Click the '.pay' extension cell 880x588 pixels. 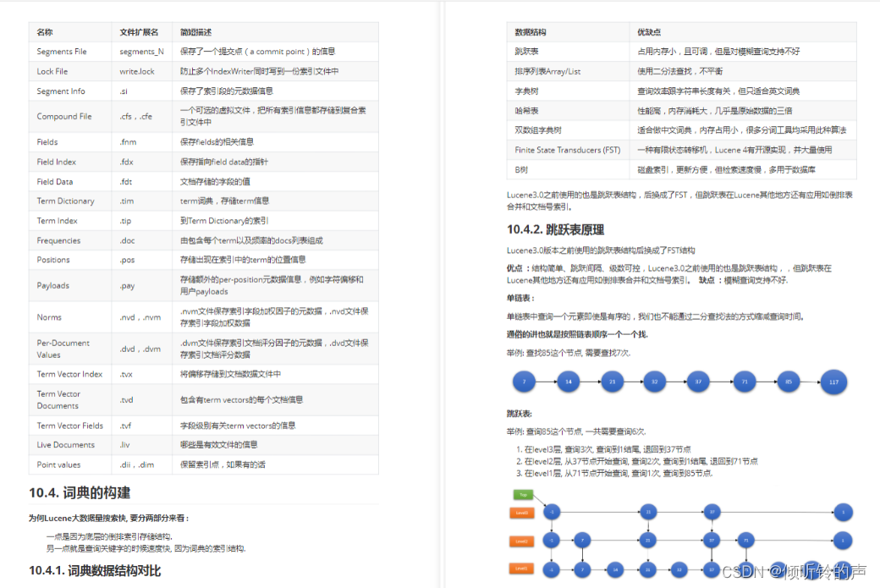141,286
